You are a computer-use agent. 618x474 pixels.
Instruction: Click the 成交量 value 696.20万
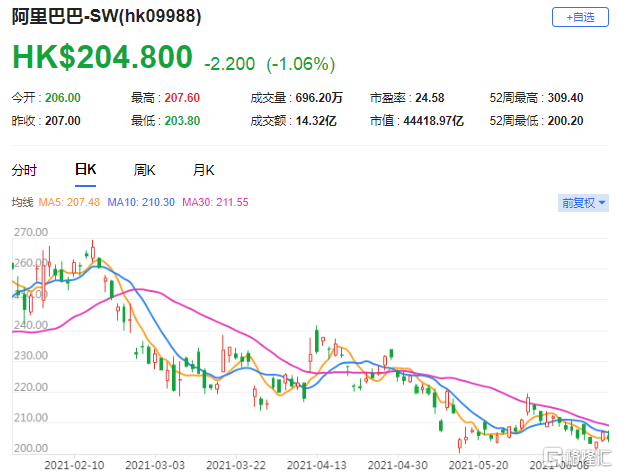319,98
